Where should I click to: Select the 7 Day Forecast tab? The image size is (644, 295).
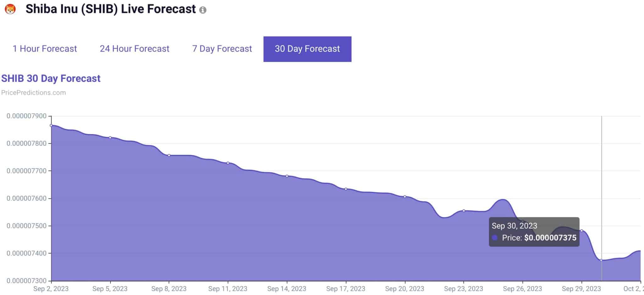(x=222, y=49)
